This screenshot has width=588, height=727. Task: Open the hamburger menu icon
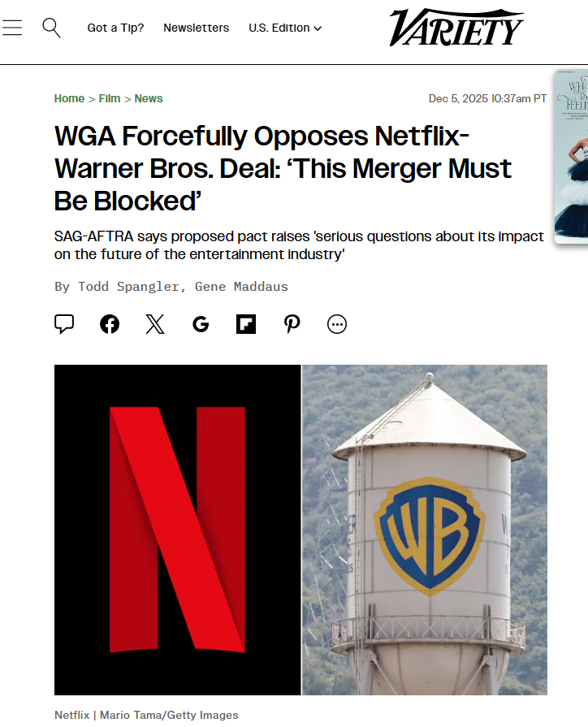[x=12, y=28]
